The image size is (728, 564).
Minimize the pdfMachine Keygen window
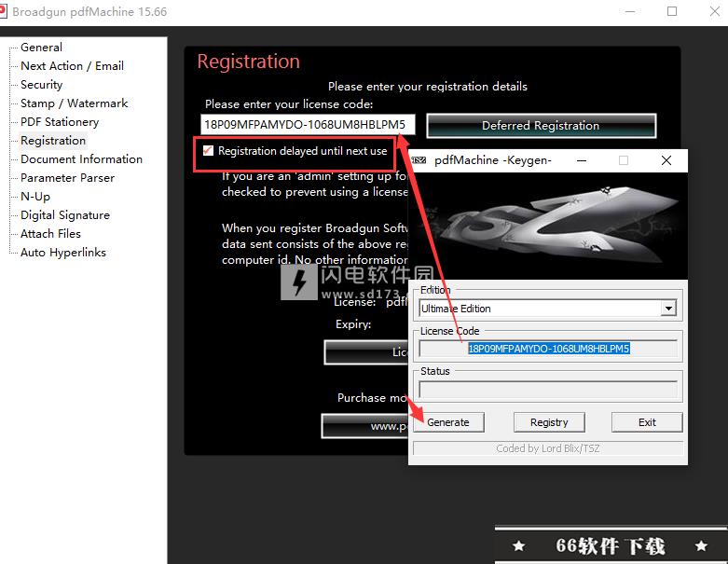(582, 160)
